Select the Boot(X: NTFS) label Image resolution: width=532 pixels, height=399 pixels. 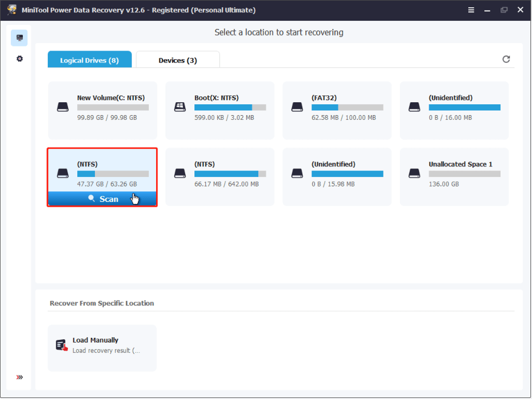tap(216, 98)
